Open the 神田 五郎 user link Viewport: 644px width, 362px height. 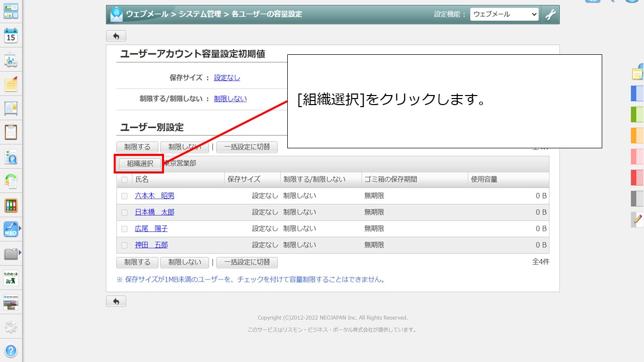coord(151,245)
